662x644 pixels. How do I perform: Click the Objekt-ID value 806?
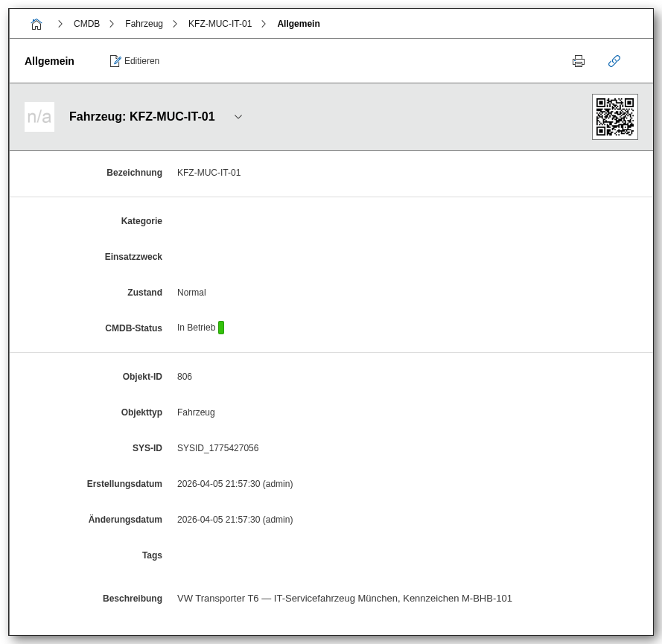tap(185, 377)
